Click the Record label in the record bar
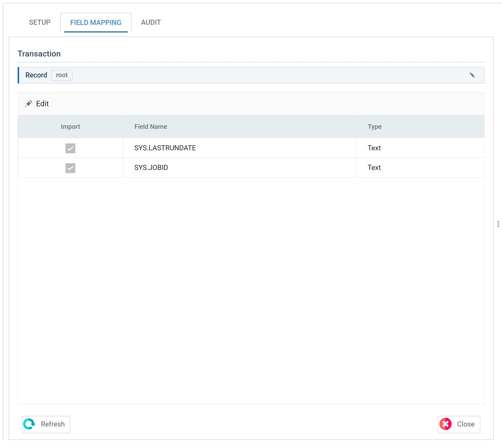Image resolution: width=502 pixels, height=448 pixels. (36, 75)
